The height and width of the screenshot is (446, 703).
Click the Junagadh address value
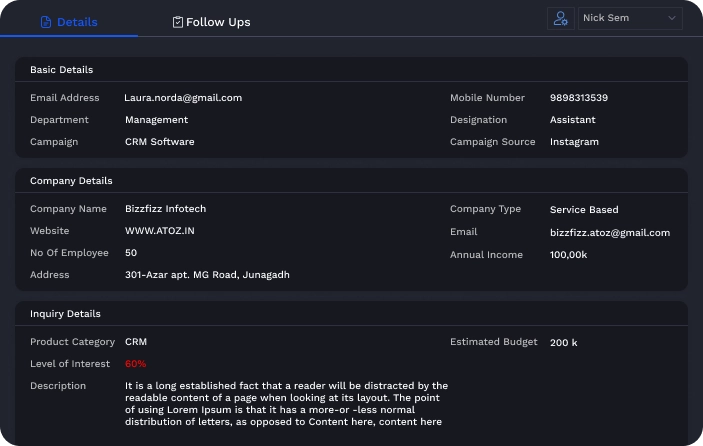pyautogui.click(x=207, y=275)
